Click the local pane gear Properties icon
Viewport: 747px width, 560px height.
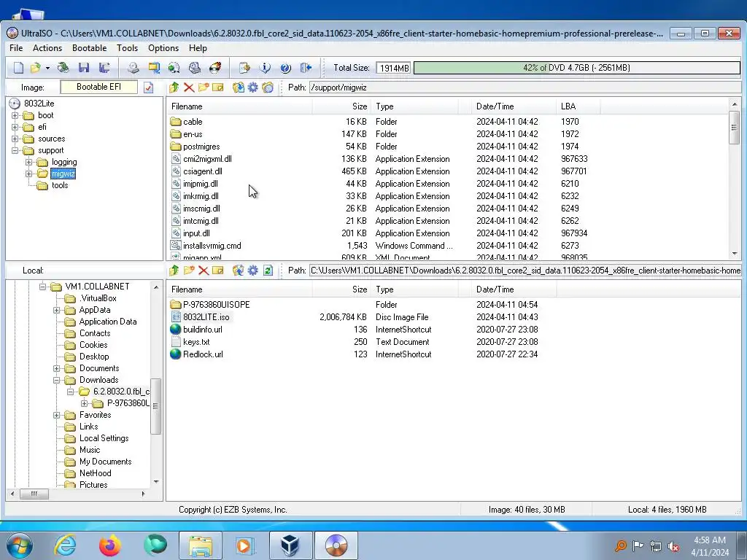253,271
